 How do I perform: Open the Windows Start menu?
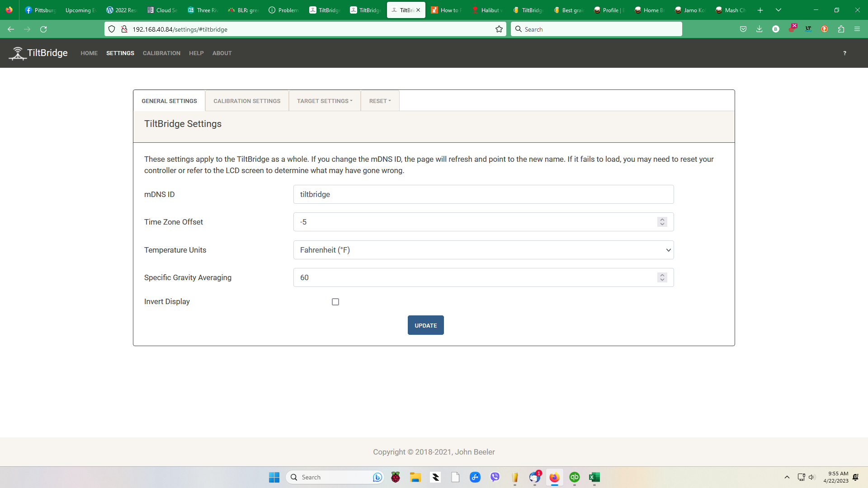coord(274,477)
